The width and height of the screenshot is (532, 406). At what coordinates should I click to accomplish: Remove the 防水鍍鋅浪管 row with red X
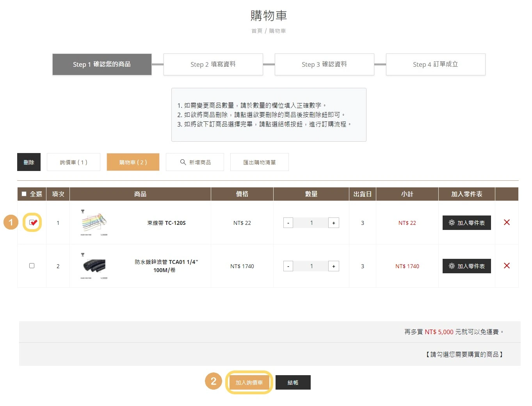pyautogui.click(x=507, y=266)
